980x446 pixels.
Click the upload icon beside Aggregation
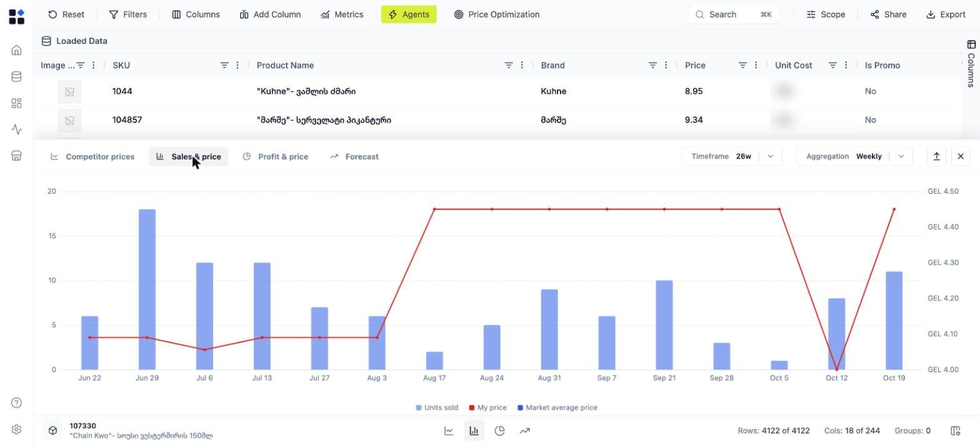click(936, 156)
